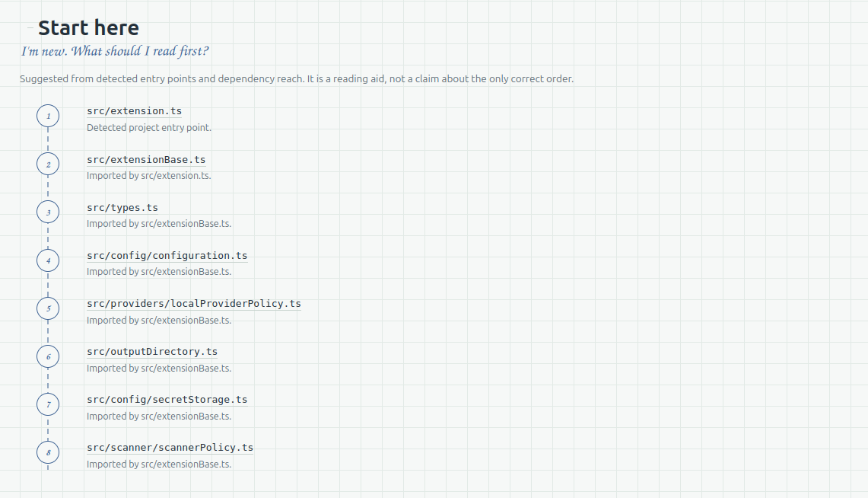Open the src/extension.ts file link
868x498 pixels.
click(134, 110)
